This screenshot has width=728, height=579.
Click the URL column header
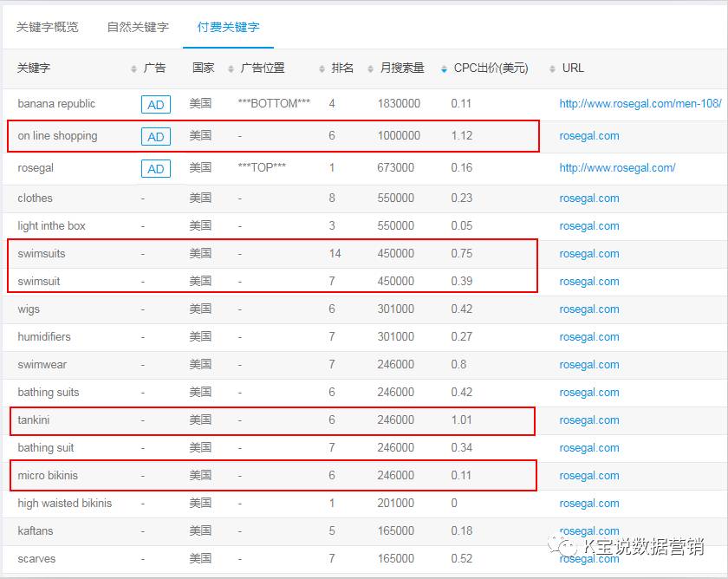(573, 68)
